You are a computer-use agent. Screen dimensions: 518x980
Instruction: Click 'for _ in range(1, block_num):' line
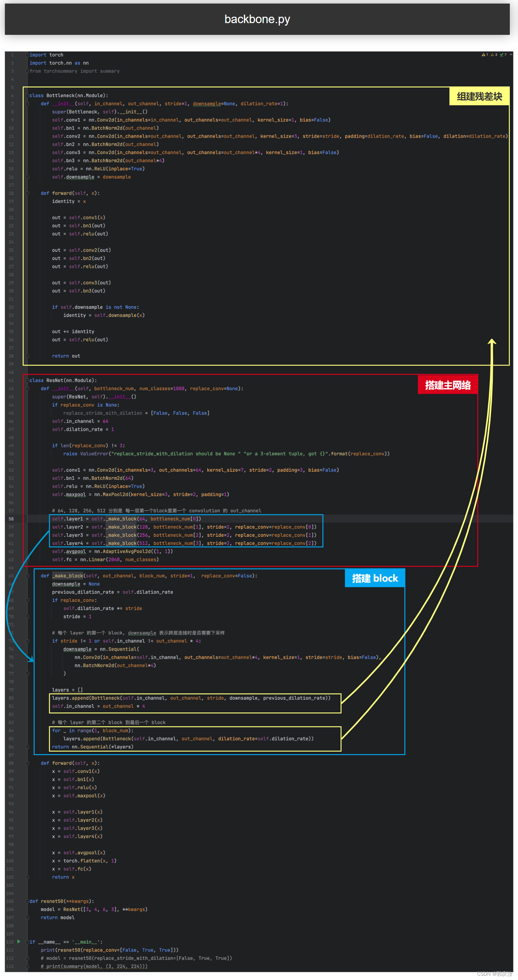(x=93, y=730)
